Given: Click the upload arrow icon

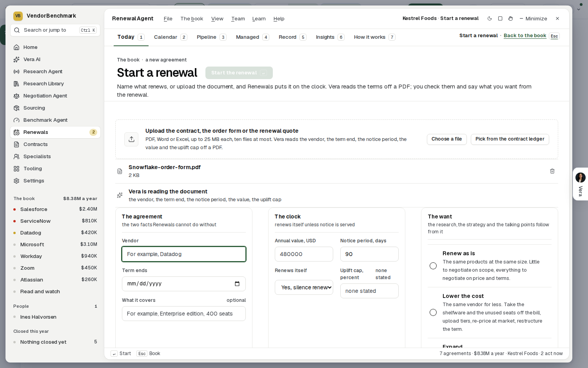Looking at the screenshot, I should coord(131,139).
